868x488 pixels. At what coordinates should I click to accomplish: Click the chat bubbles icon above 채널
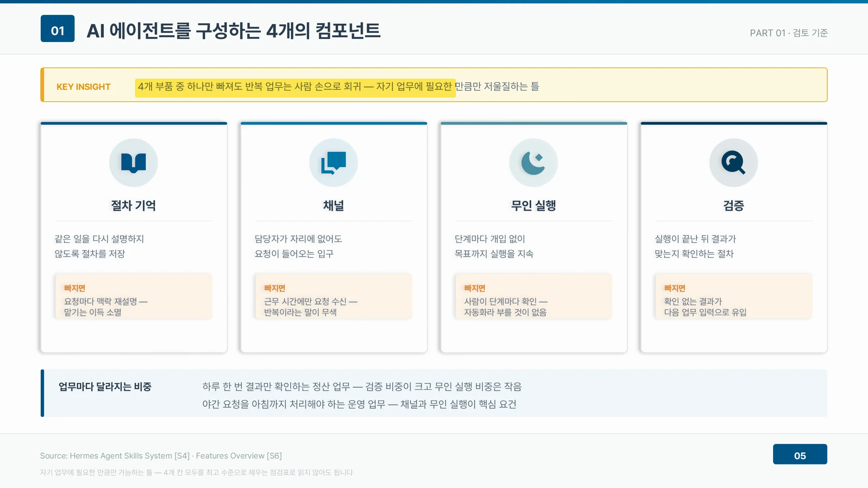point(334,163)
